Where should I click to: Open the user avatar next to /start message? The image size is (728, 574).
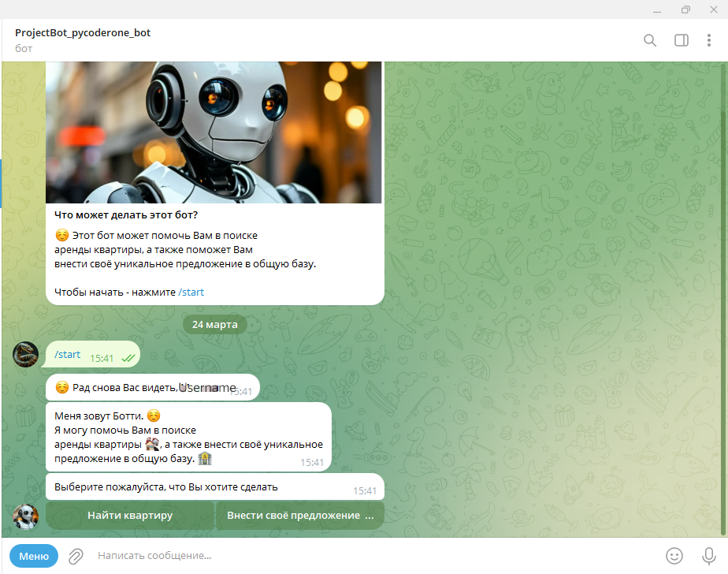25,354
